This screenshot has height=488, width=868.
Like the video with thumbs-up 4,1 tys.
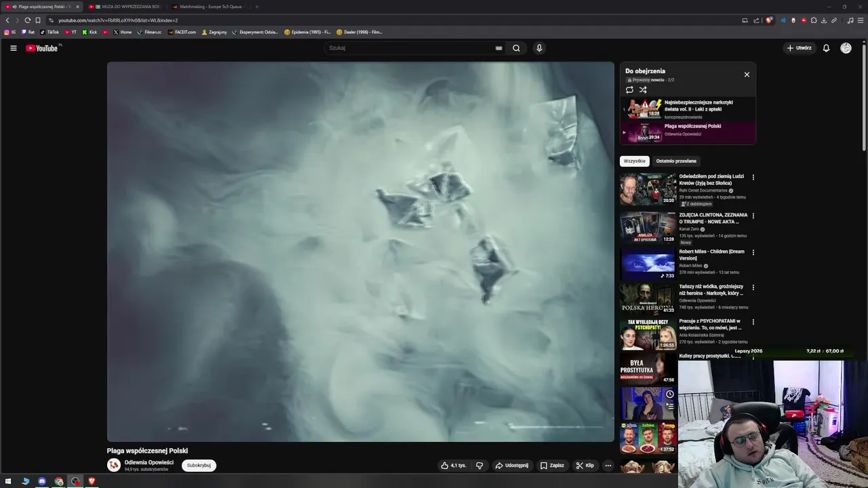pos(454,466)
